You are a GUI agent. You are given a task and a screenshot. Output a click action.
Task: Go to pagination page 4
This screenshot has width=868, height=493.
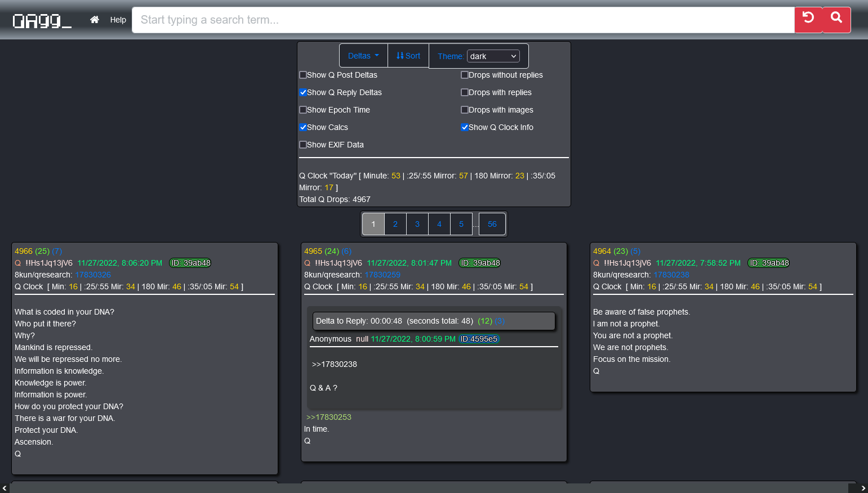(439, 224)
